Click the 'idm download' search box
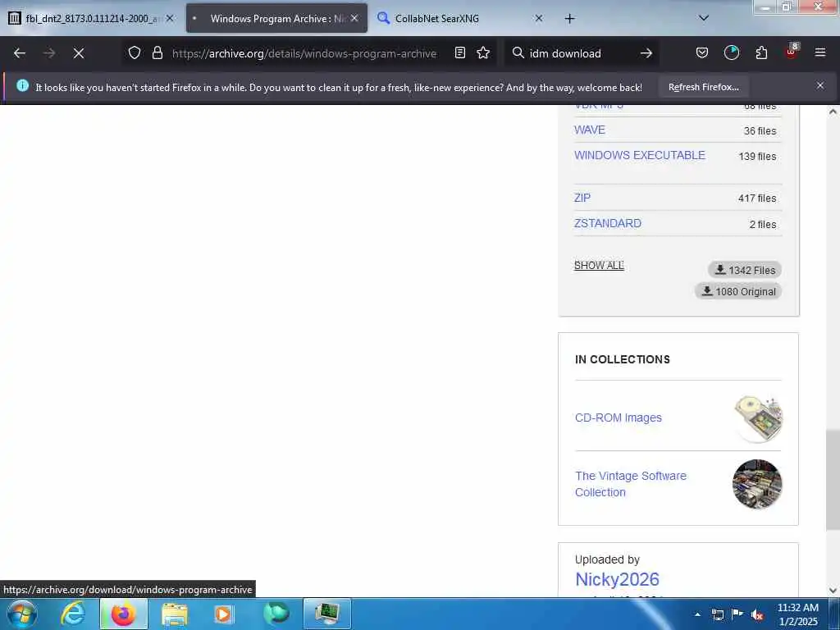Screen dimensions: 840x630 pyautogui.click(x=582, y=53)
